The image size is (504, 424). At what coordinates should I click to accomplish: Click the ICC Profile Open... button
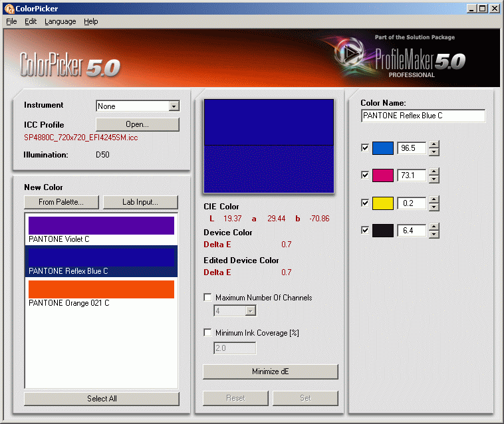click(137, 124)
